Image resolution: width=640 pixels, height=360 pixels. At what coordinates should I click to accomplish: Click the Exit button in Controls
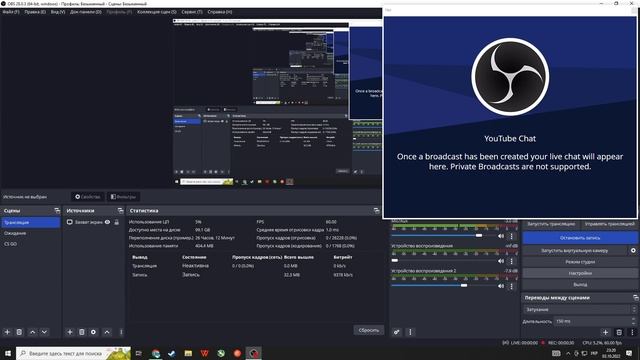click(x=580, y=284)
